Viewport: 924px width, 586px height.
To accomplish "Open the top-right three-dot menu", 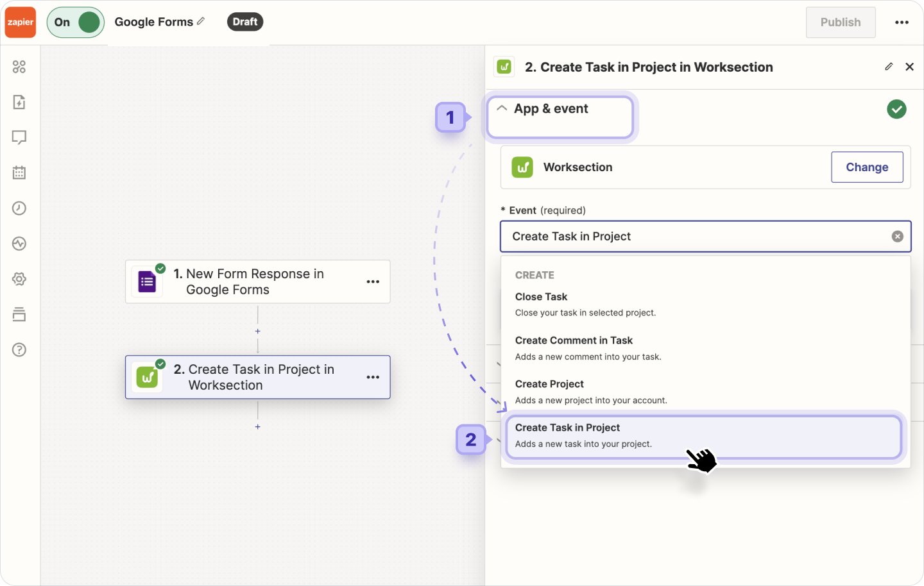I will (x=902, y=22).
